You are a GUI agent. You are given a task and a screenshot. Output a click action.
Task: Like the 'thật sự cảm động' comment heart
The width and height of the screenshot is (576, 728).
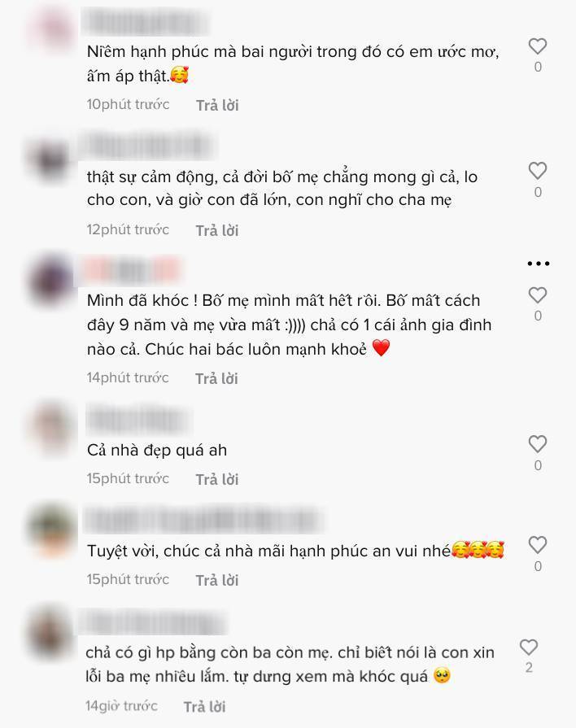tap(538, 171)
